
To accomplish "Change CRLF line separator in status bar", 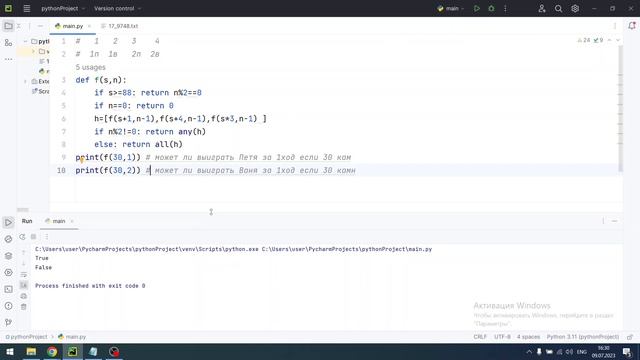I will (480, 337).
